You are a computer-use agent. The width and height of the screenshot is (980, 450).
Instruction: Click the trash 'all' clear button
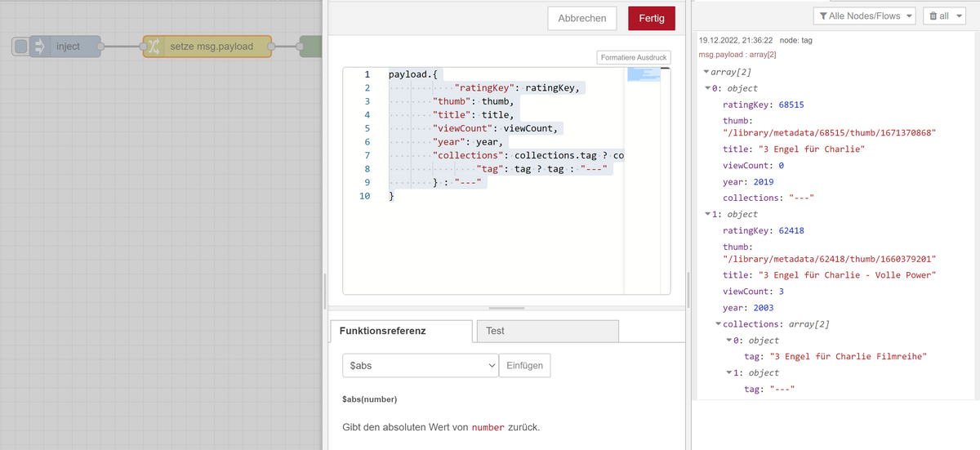coord(940,16)
